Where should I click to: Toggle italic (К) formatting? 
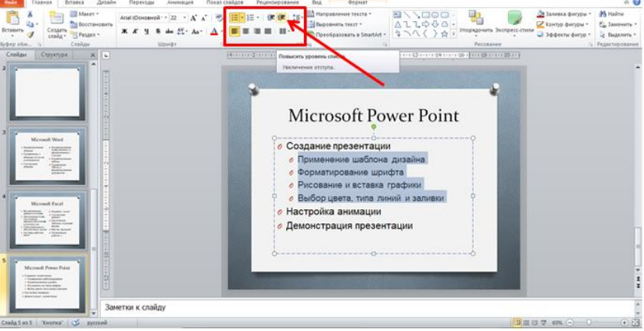(x=136, y=31)
